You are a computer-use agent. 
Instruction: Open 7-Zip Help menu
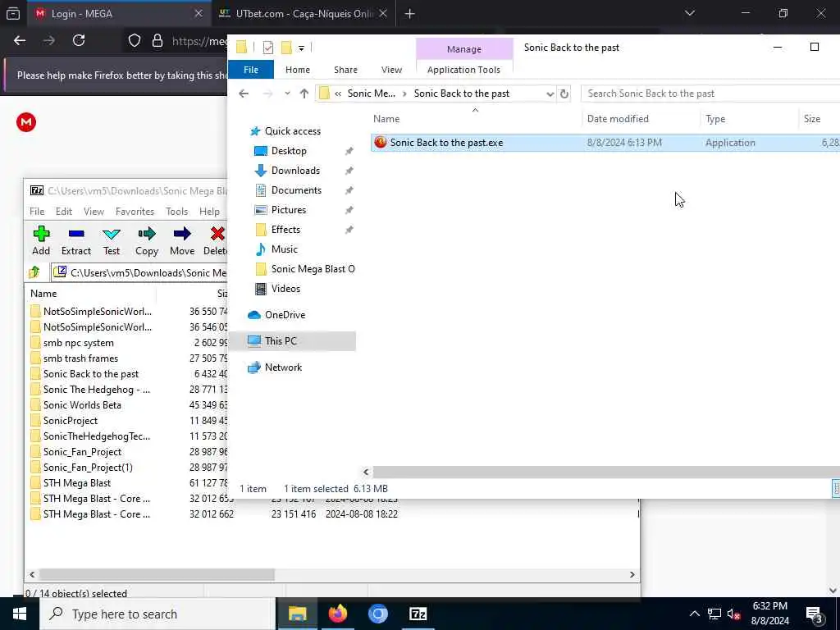point(209,212)
